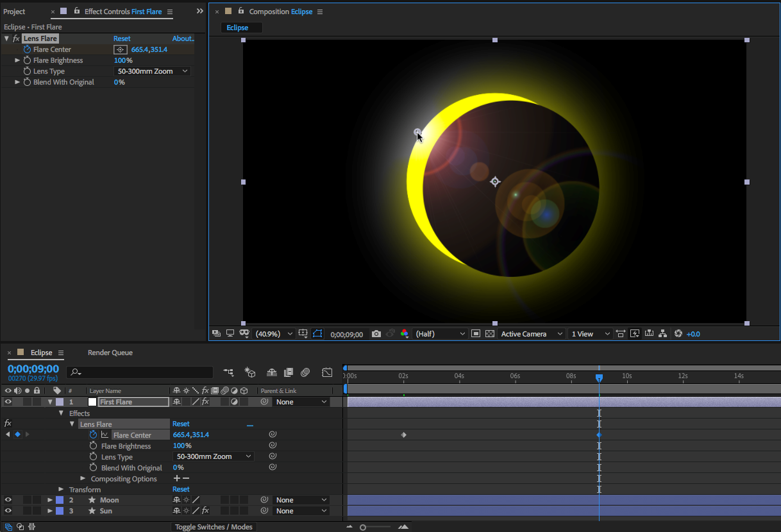The image size is (781, 532).
Task: Open the Graph Editor in the timeline
Action: point(327,372)
